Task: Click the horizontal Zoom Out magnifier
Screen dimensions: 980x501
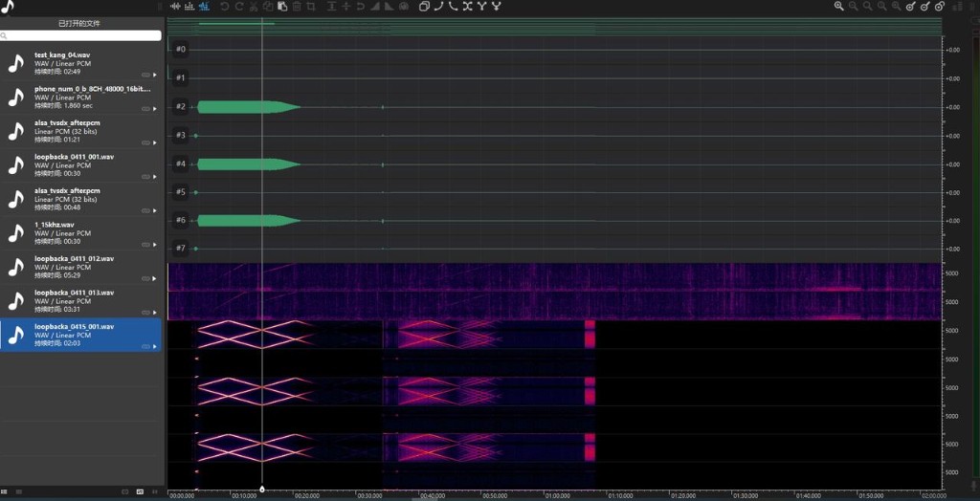Action: pyautogui.click(x=853, y=7)
